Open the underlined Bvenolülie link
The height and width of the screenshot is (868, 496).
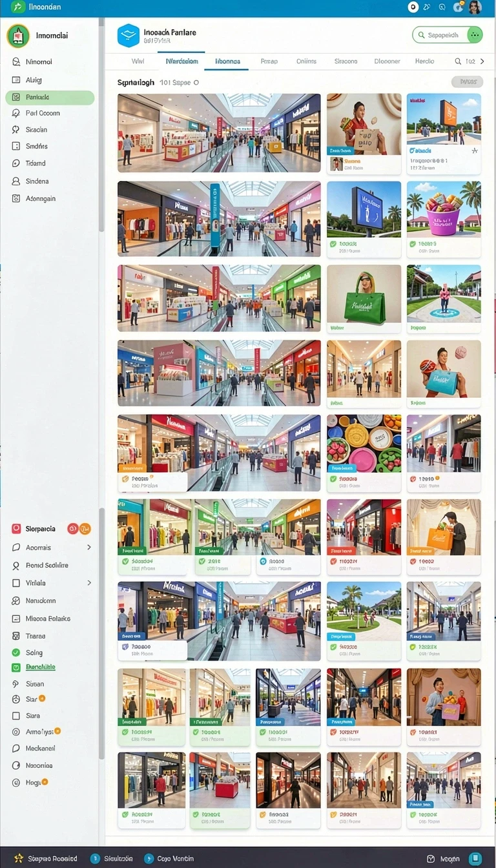pyautogui.click(x=40, y=668)
